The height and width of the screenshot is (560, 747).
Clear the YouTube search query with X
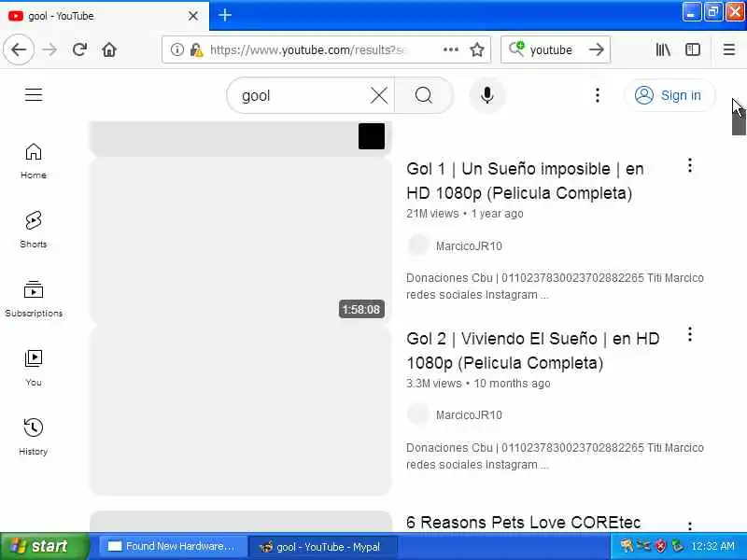[379, 96]
